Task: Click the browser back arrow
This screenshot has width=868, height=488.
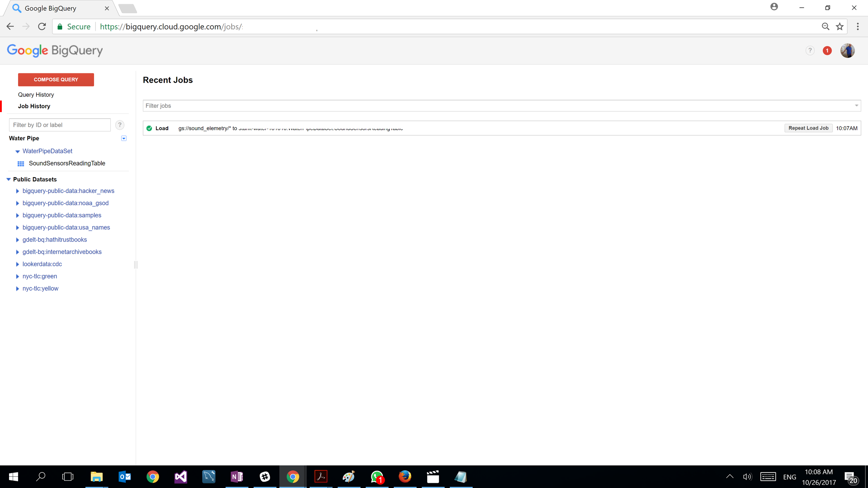Action: pos(10,26)
